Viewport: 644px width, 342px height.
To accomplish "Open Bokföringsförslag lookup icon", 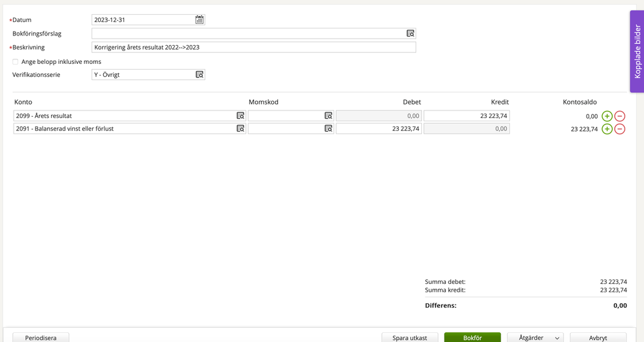I will pos(410,34).
